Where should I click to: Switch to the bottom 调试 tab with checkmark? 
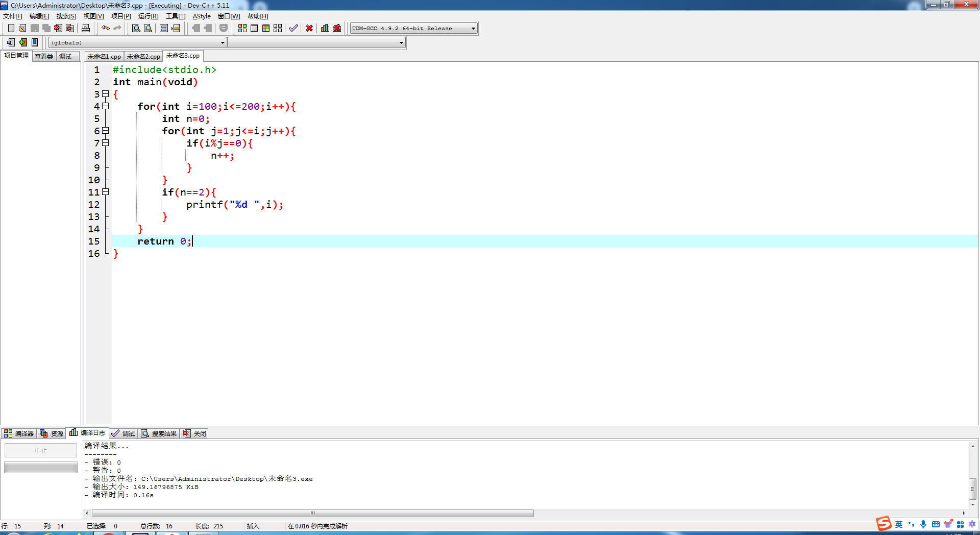pos(123,433)
